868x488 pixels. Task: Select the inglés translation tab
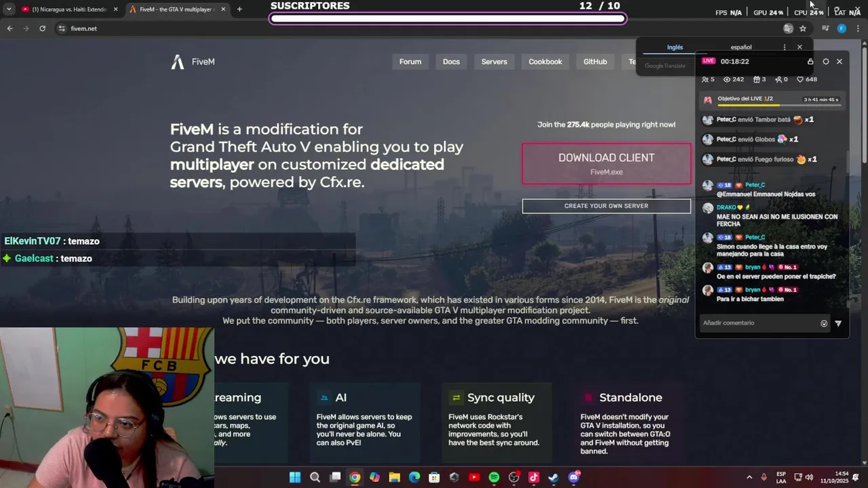coord(675,47)
